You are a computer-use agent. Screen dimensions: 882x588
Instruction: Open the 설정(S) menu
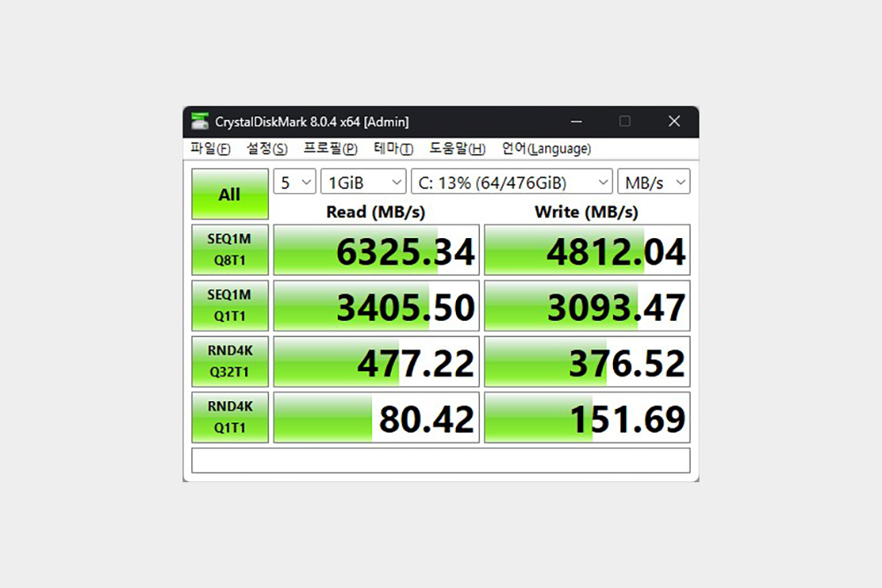pos(267,148)
